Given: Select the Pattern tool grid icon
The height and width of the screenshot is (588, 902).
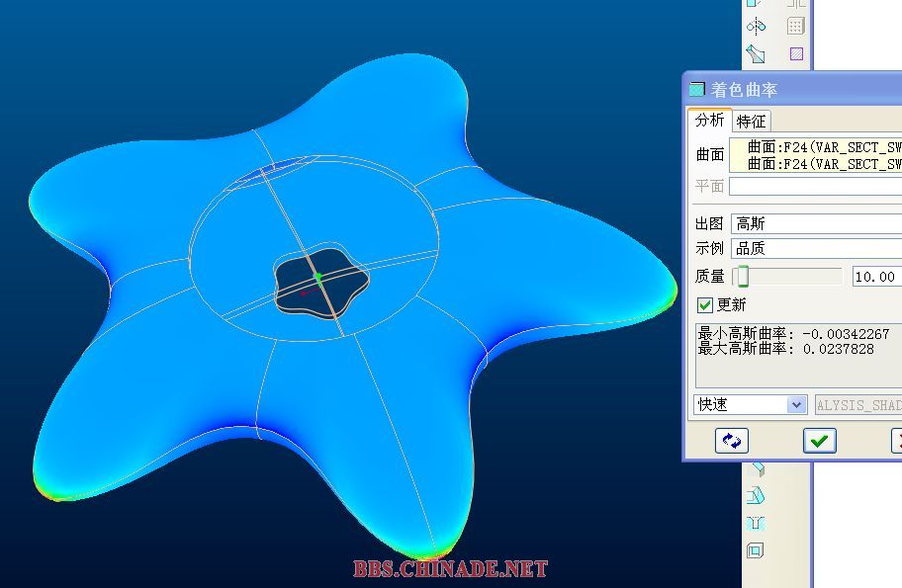Looking at the screenshot, I should click(x=795, y=27).
